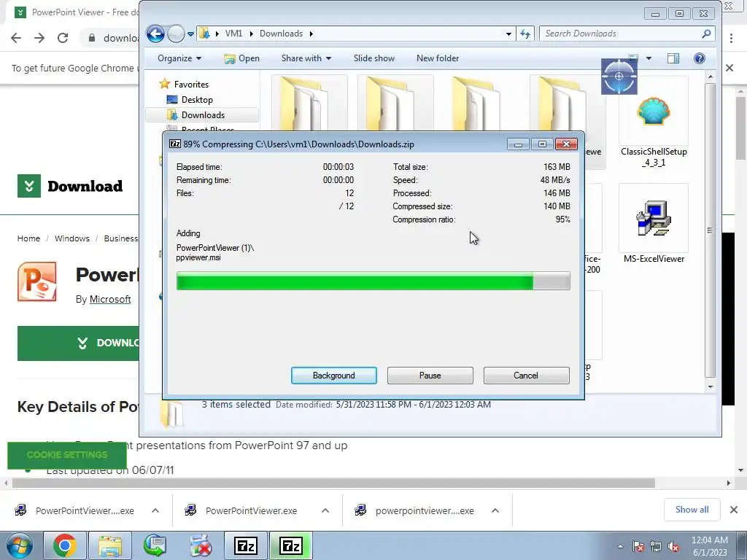Show all Chrome downloads
Viewport: 747px width, 560px height.
click(x=692, y=510)
